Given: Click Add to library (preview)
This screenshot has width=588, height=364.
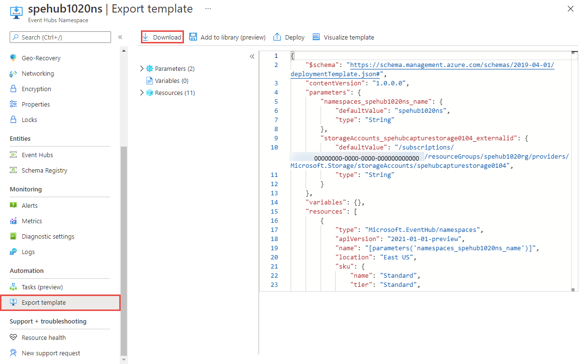Looking at the screenshot, I should pos(227,37).
